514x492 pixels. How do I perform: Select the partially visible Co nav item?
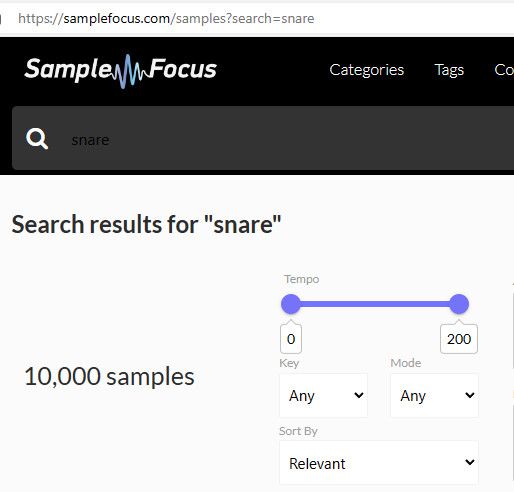[504, 70]
